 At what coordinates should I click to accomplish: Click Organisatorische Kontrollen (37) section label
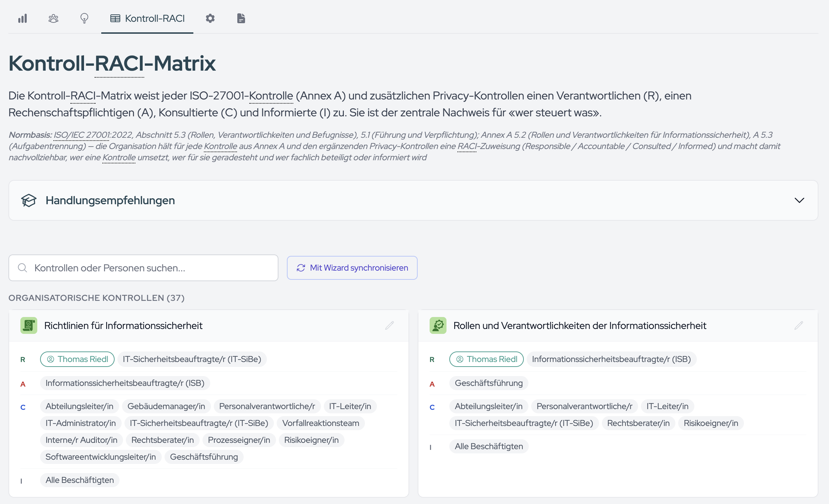(x=97, y=298)
